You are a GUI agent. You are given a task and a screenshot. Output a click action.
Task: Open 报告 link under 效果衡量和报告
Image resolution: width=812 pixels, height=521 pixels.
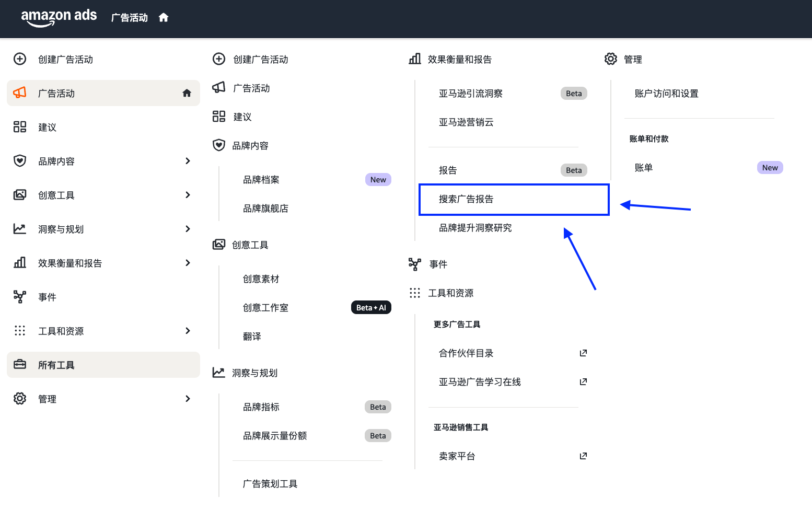[448, 170]
